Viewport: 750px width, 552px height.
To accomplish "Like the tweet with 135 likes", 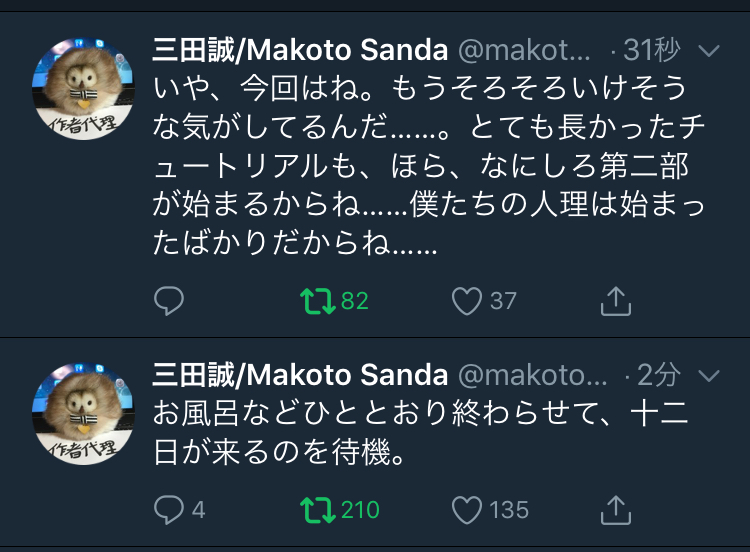I will coord(467,509).
